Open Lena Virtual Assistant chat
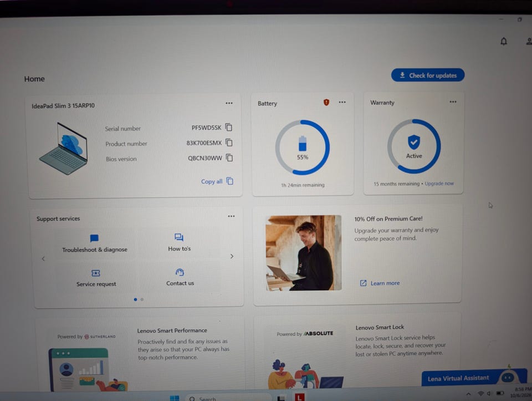532x401 pixels. click(474, 378)
